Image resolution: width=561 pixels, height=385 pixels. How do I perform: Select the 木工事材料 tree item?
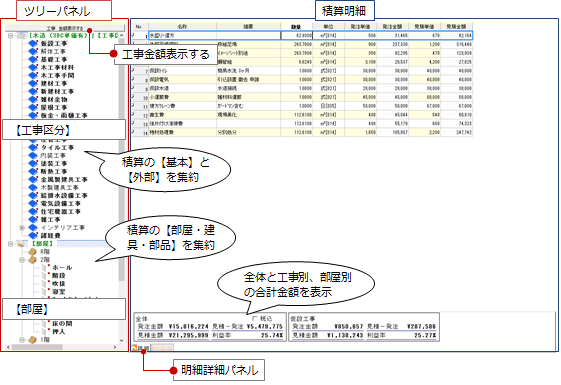[x=57, y=67]
